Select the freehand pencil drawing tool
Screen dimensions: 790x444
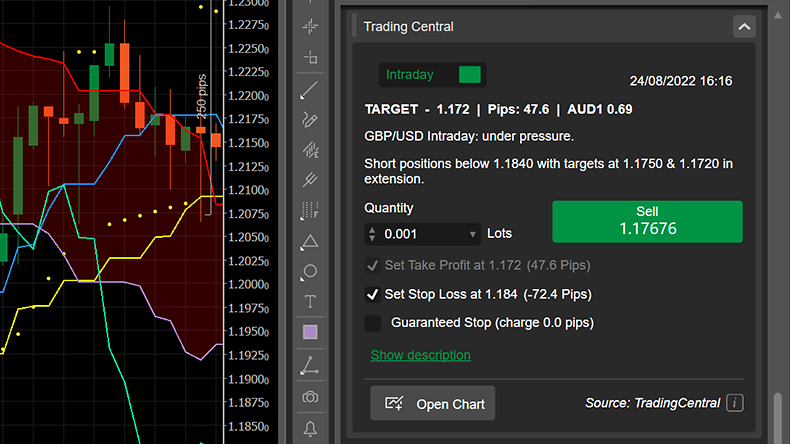click(310, 120)
